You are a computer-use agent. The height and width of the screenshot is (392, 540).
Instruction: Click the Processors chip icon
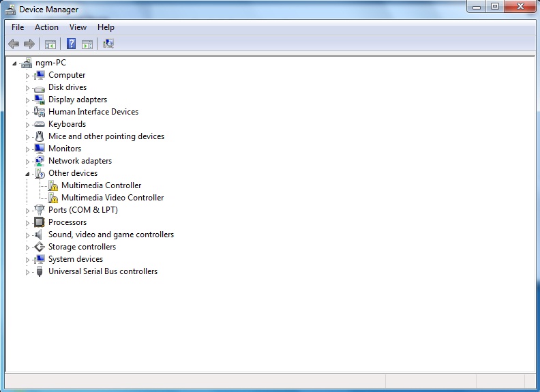40,222
